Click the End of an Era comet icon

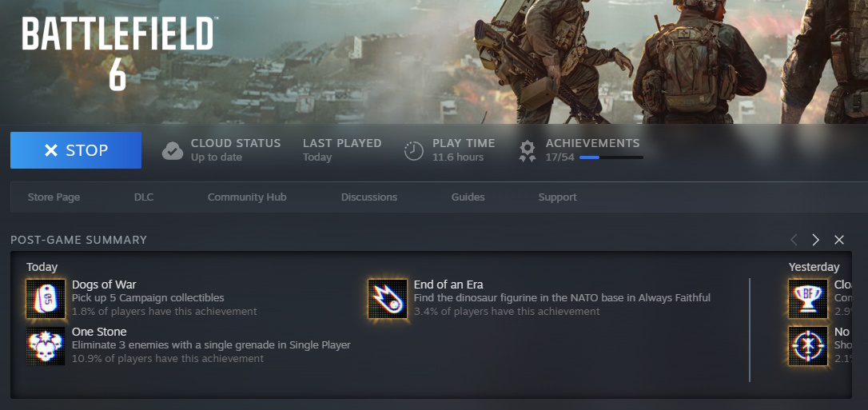click(x=388, y=299)
